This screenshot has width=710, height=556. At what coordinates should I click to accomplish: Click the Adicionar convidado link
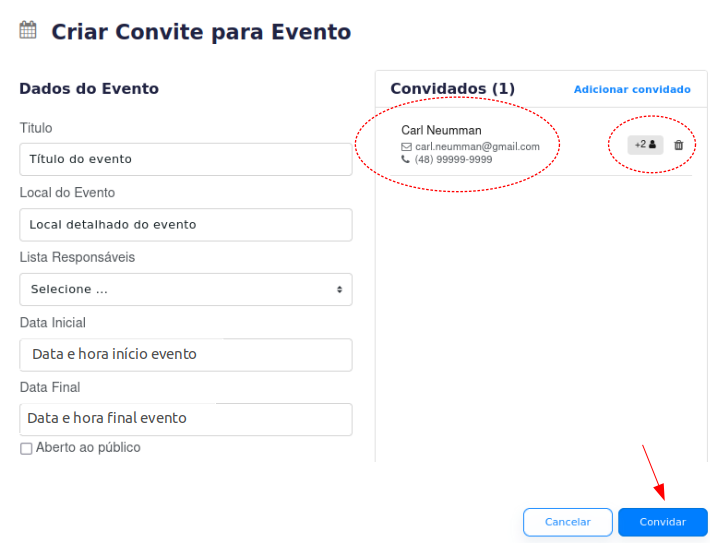click(632, 90)
